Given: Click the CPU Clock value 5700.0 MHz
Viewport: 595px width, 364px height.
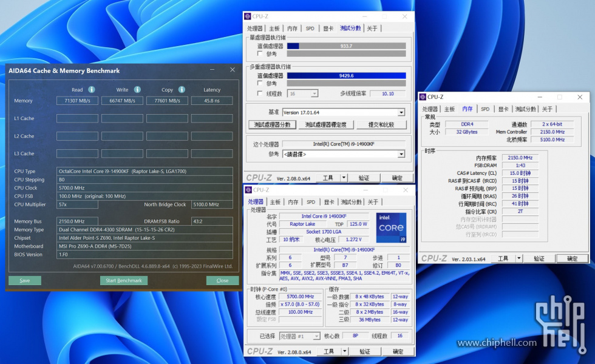Looking at the screenshot, I should 144,187.
